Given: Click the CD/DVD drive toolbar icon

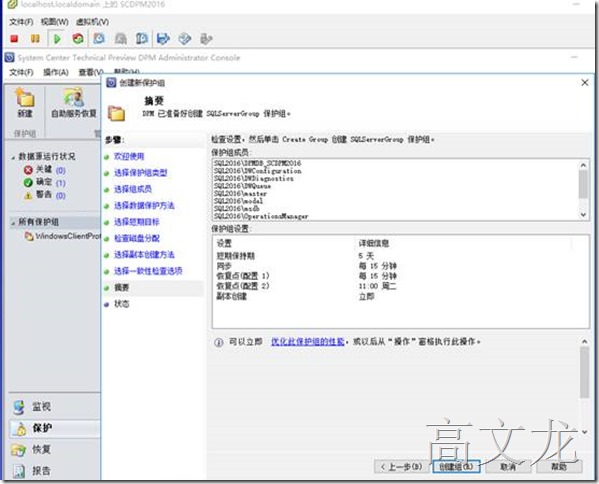Looking at the screenshot, I should (x=185, y=39).
